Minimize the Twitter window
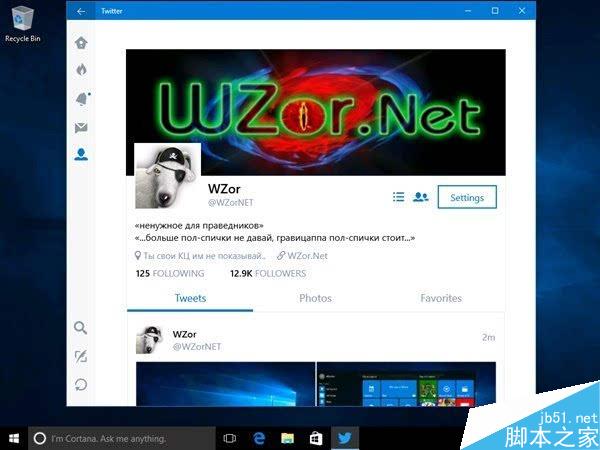The width and height of the screenshot is (600, 450). [468, 11]
